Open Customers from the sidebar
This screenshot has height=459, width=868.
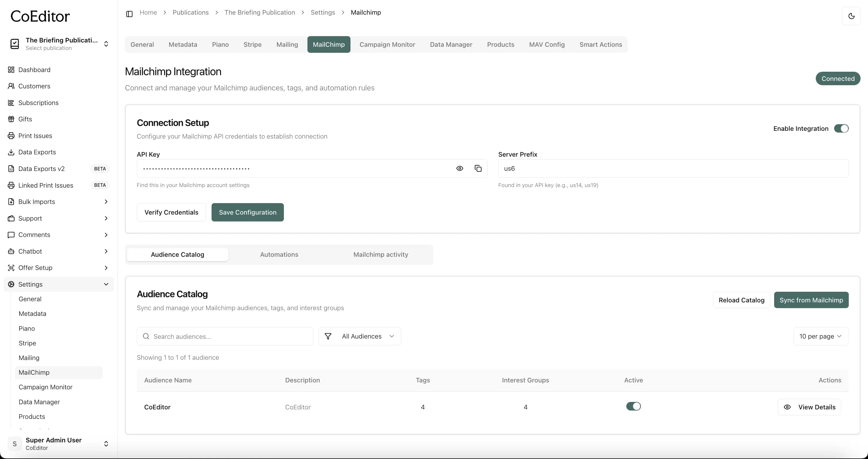(x=34, y=86)
